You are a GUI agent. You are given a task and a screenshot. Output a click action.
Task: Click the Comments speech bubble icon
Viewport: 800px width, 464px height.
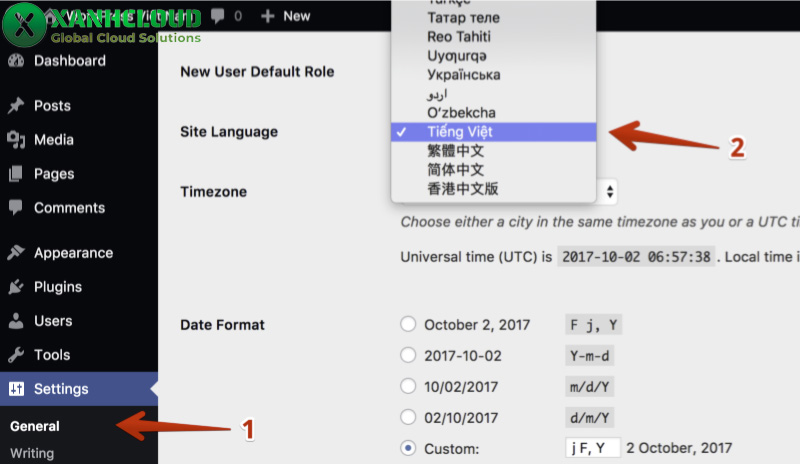coord(15,208)
